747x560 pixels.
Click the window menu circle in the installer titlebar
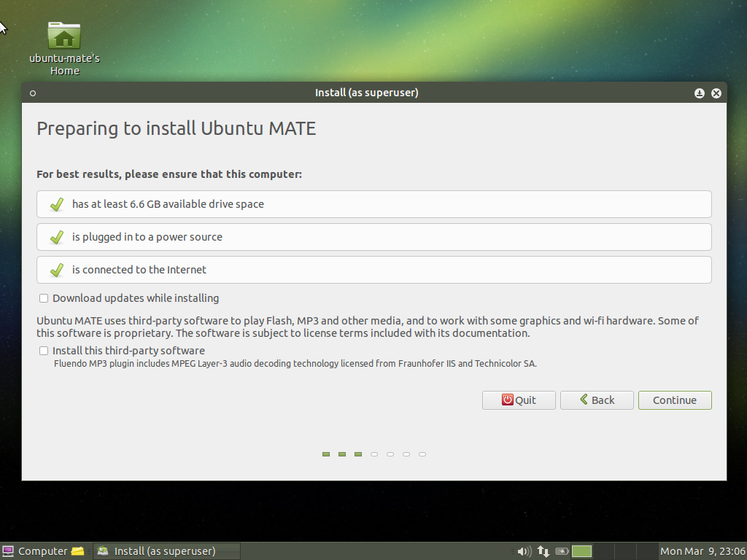tap(33, 93)
